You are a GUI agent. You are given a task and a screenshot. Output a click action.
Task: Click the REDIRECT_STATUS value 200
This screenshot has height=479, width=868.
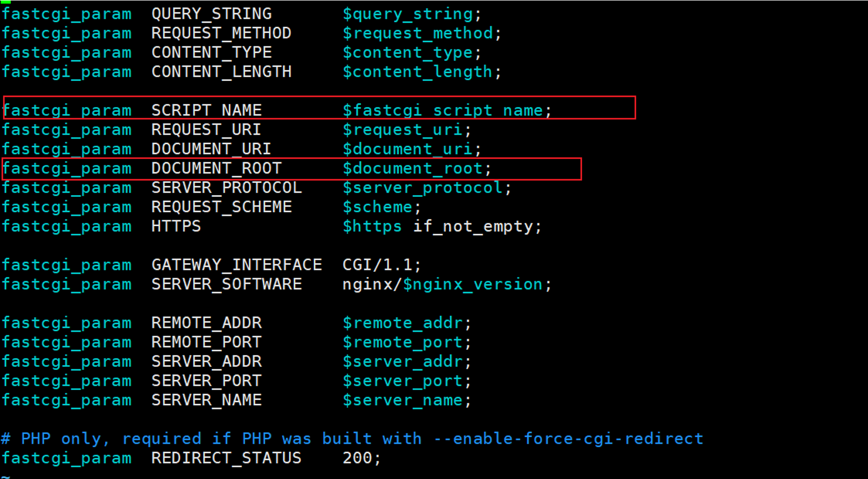click(357, 458)
